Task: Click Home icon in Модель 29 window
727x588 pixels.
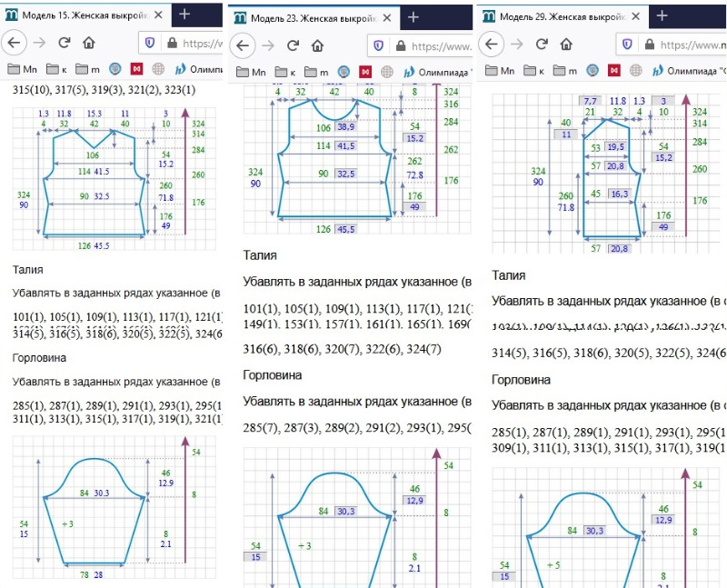Action: [565, 44]
